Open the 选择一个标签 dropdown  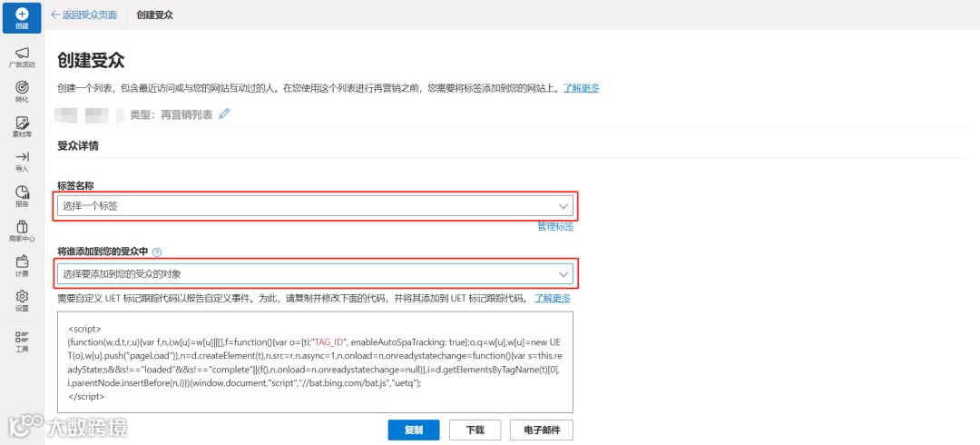point(315,206)
